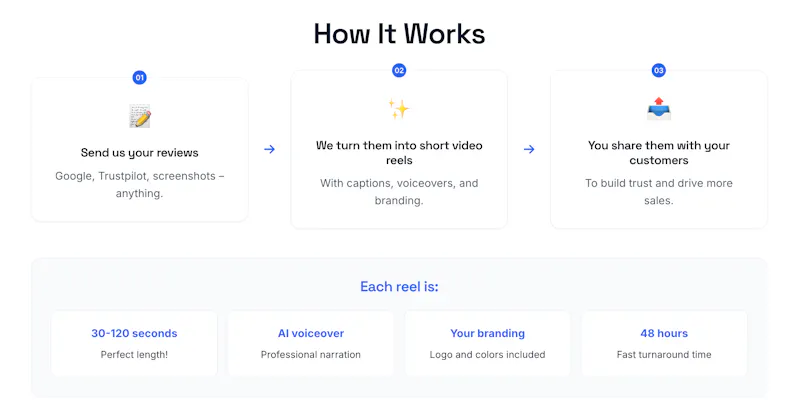Click With captions, voiceovers, and branding text

(x=399, y=191)
